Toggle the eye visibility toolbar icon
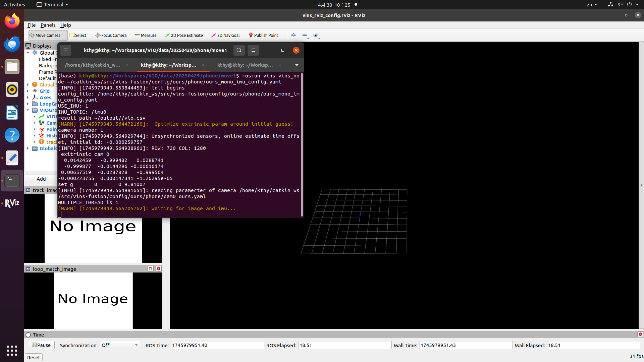644x362 pixels. click(x=315, y=35)
